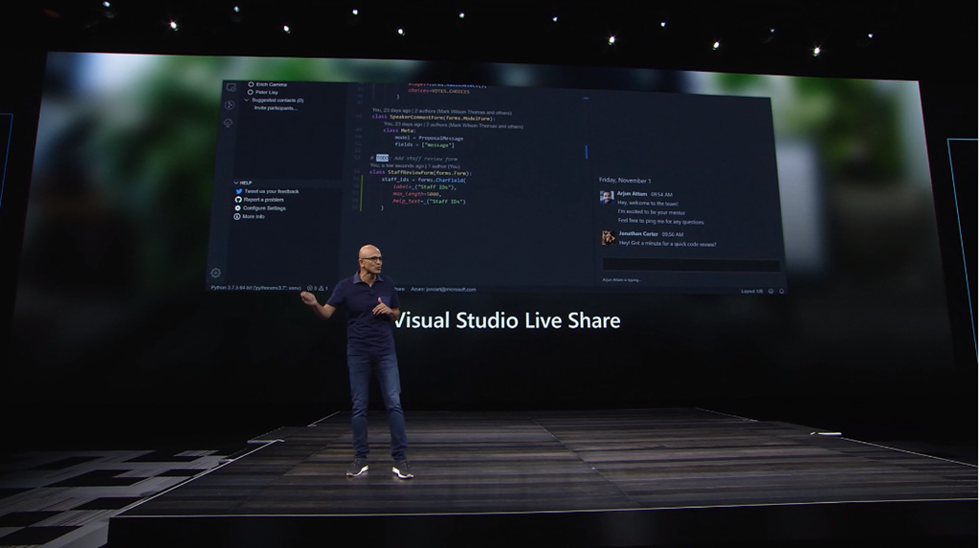Click Layout: US in status bar
980x548 pixels.
pyautogui.click(x=751, y=291)
